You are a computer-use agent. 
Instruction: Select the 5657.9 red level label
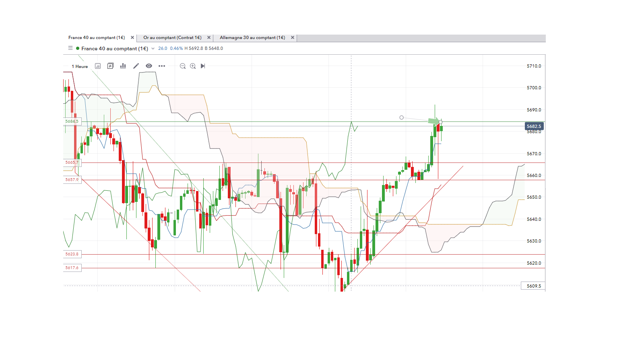pyautogui.click(x=72, y=180)
